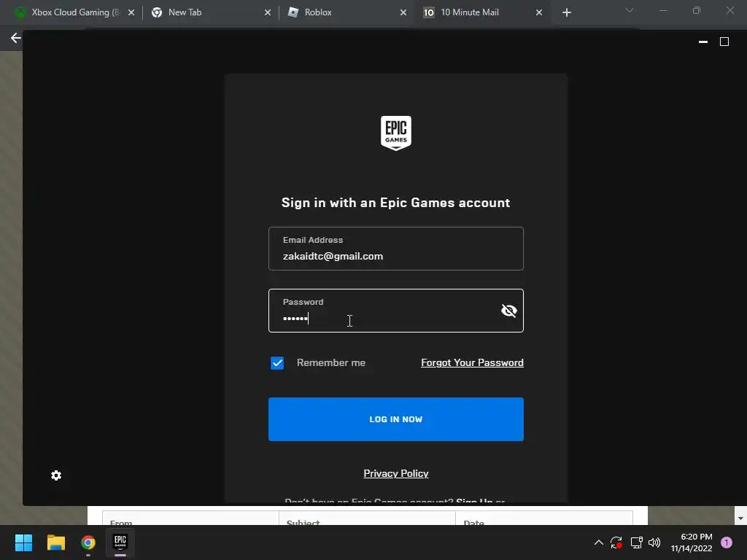747x560 pixels.
Task: Open the Privacy Policy link
Action: tap(396, 473)
